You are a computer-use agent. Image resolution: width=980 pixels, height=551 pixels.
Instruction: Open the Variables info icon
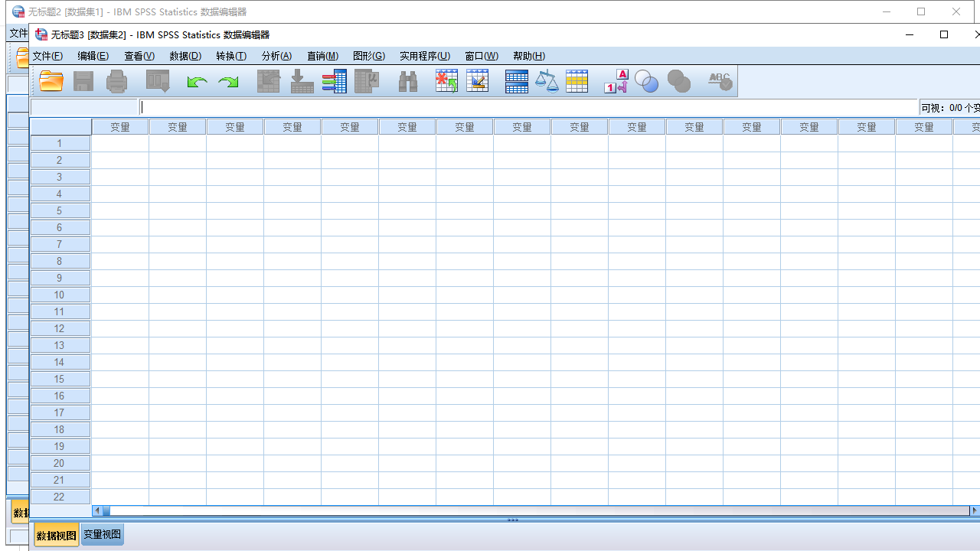tap(334, 81)
